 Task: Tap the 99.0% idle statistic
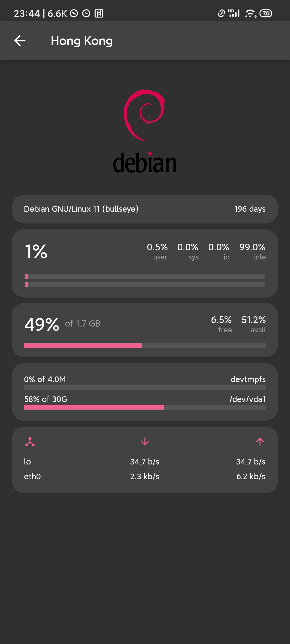point(252,251)
